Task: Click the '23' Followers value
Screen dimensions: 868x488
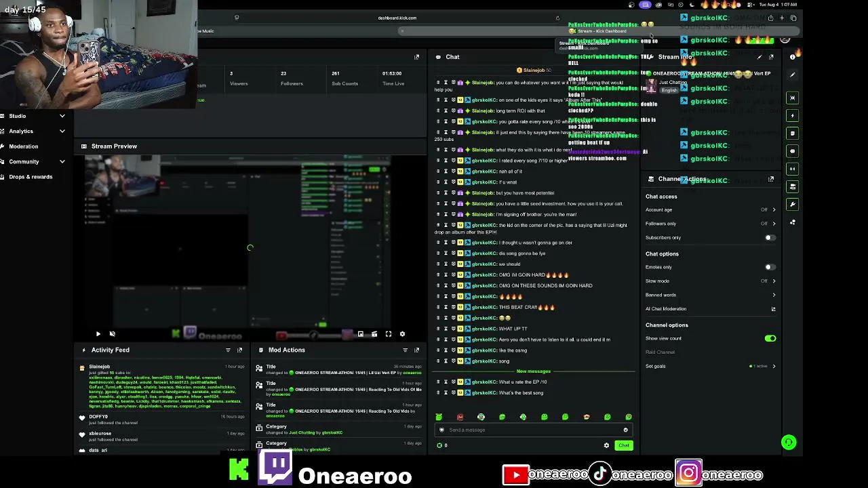Action: pyautogui.click(x=283, y=73)
